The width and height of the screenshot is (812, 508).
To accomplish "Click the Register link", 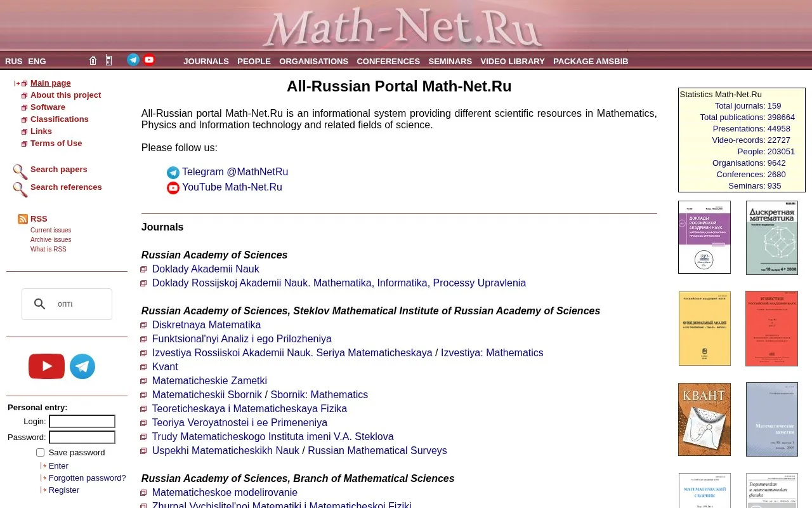I will point(64,490).
